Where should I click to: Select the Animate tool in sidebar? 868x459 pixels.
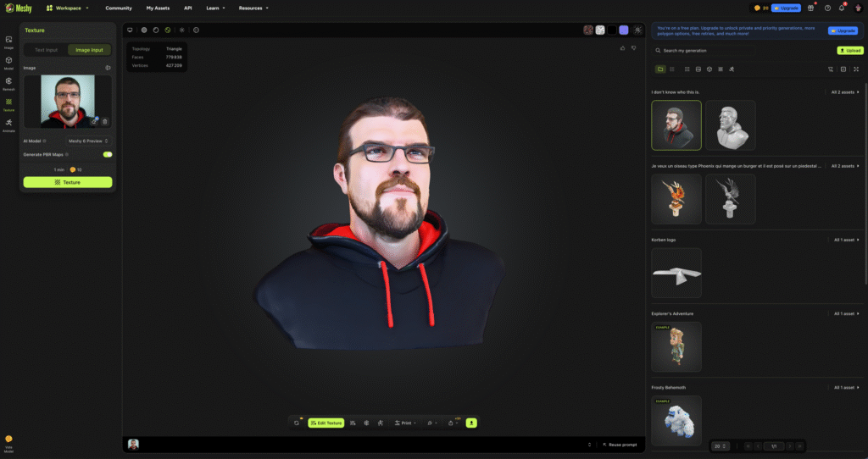(x=8, y=124)
